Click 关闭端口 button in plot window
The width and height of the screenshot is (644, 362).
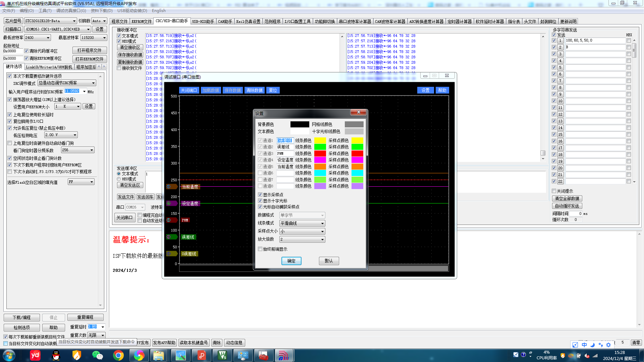point(189,90)
